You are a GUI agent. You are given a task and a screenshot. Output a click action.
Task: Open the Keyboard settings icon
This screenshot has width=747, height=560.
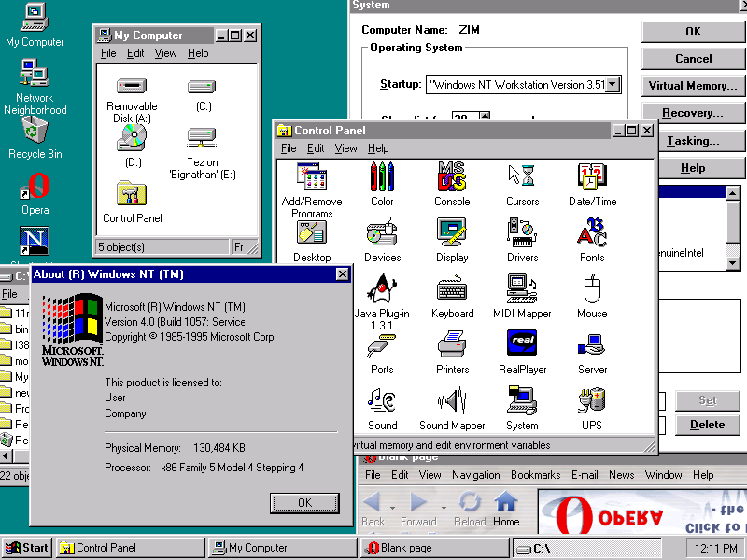point(452,292)
